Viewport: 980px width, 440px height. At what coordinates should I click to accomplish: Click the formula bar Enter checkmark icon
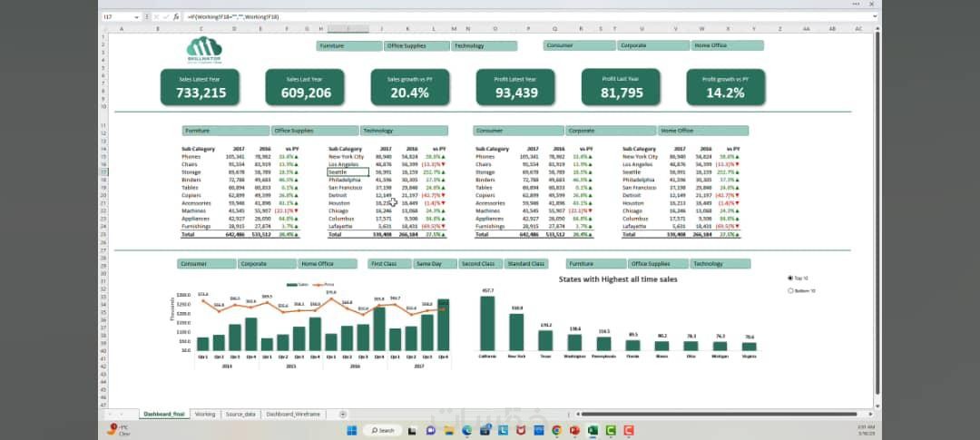click(167, 17)
